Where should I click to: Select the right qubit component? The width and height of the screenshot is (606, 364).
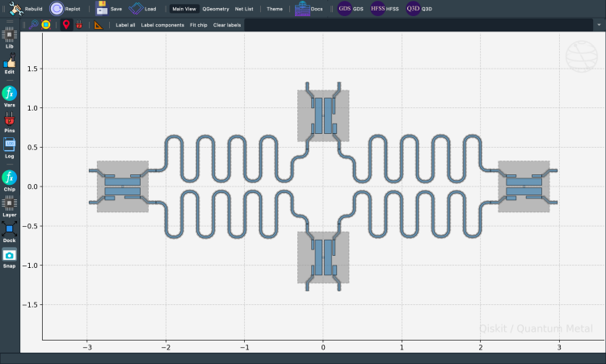click(x=524, y=186)
